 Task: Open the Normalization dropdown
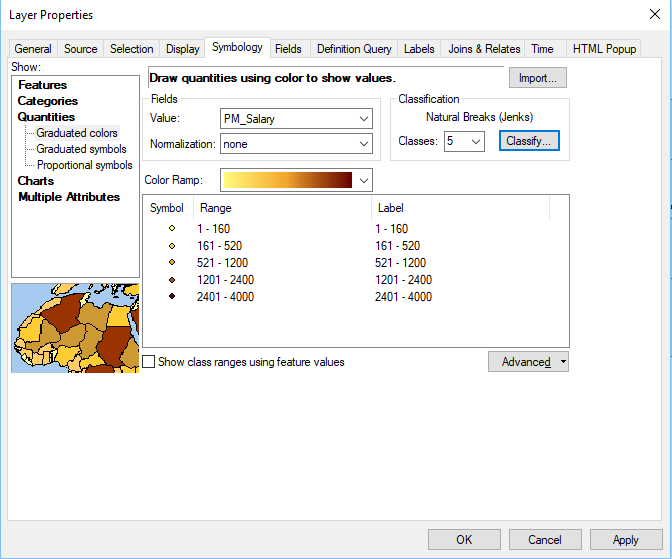pos(362,144)
